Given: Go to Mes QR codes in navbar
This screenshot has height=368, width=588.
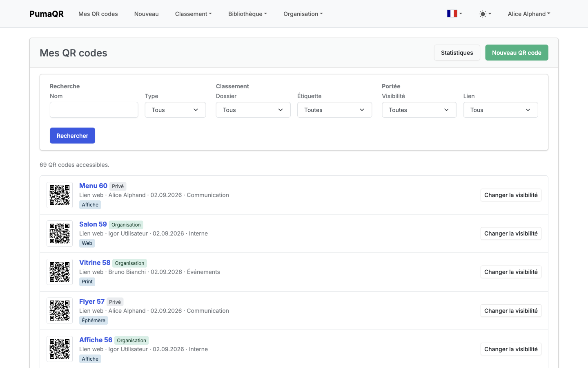Looking at the screenshot, I should [x=98, y=14].
